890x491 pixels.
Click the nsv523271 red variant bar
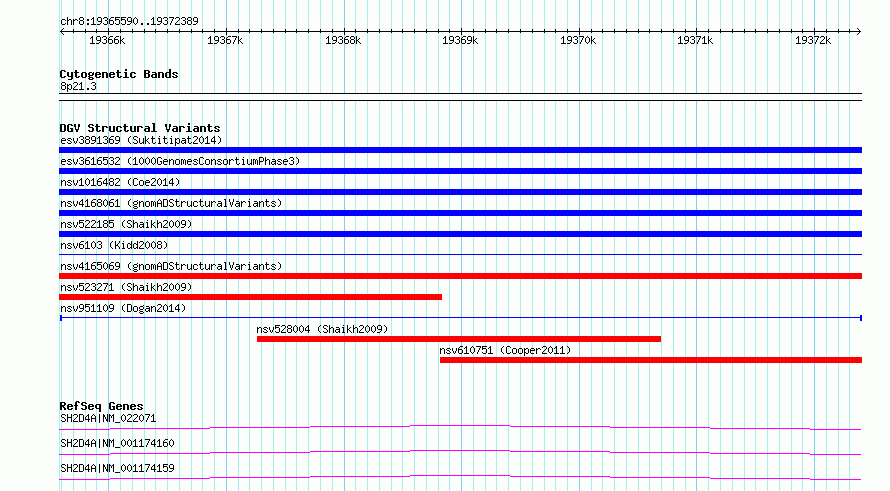pyautogui.click(x=250, y=297)
